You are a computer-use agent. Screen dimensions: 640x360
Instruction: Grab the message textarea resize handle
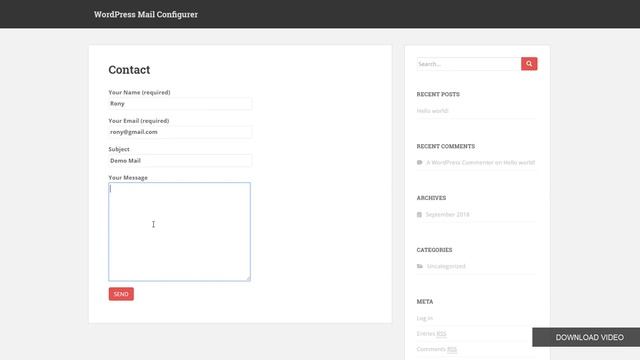(248, 278)
